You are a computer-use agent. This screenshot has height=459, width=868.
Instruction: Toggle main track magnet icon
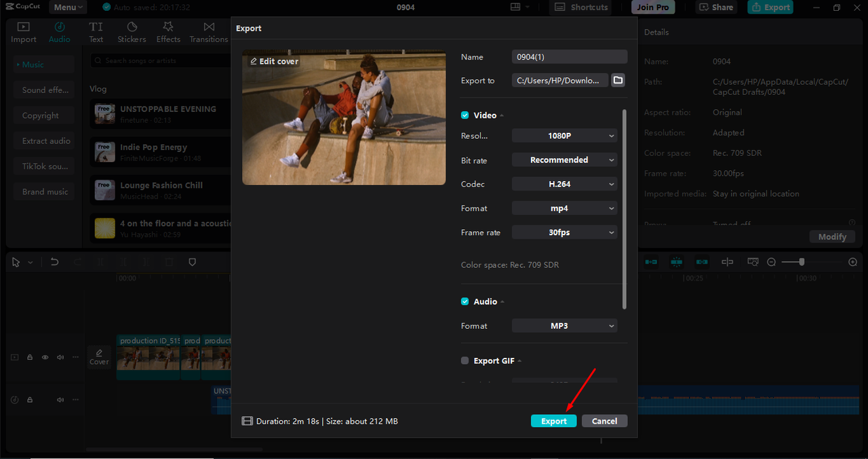tap(651, 262)
